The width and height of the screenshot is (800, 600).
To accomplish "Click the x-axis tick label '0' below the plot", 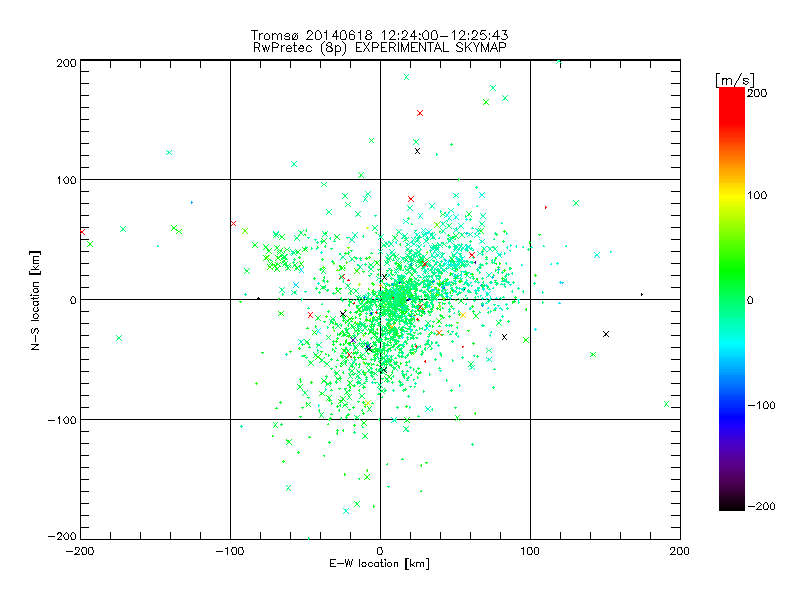I will click(x=380, y=551).
